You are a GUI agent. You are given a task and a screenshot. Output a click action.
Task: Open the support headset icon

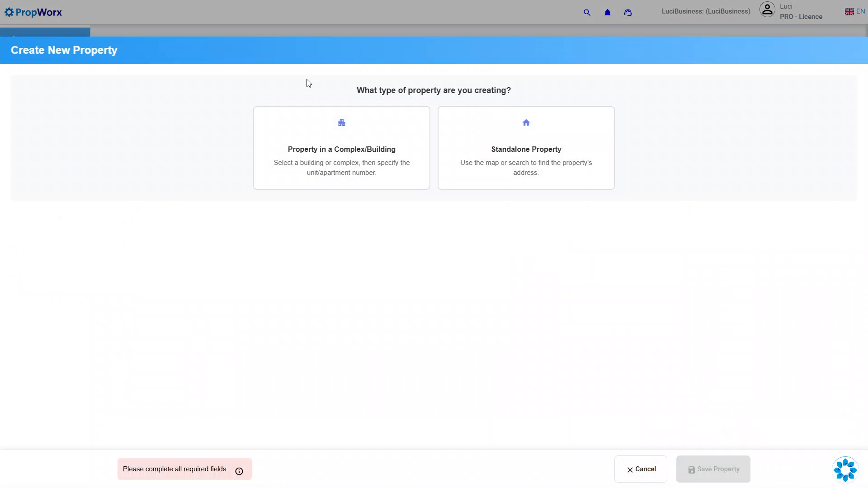tap(628, 13)
